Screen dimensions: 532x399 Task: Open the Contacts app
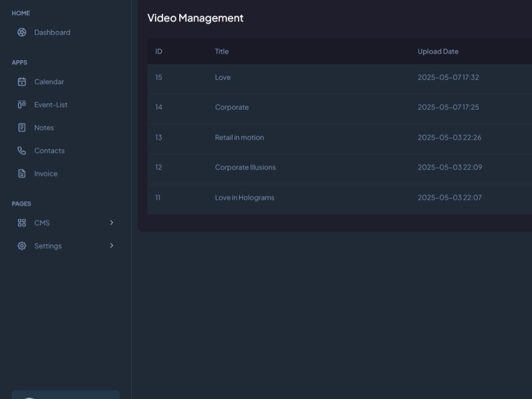(49, 151)
